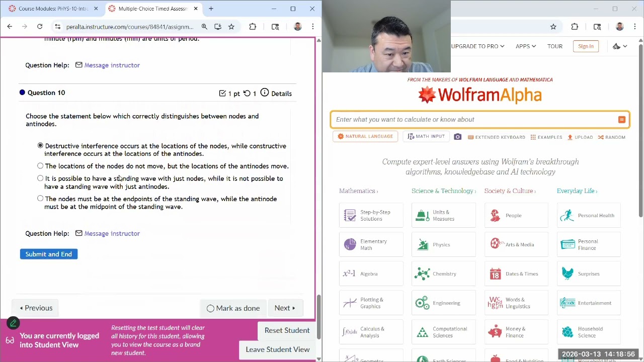Expand the Society & Culture category heading
Screen dimensions: 644x362
coord(510,191)
